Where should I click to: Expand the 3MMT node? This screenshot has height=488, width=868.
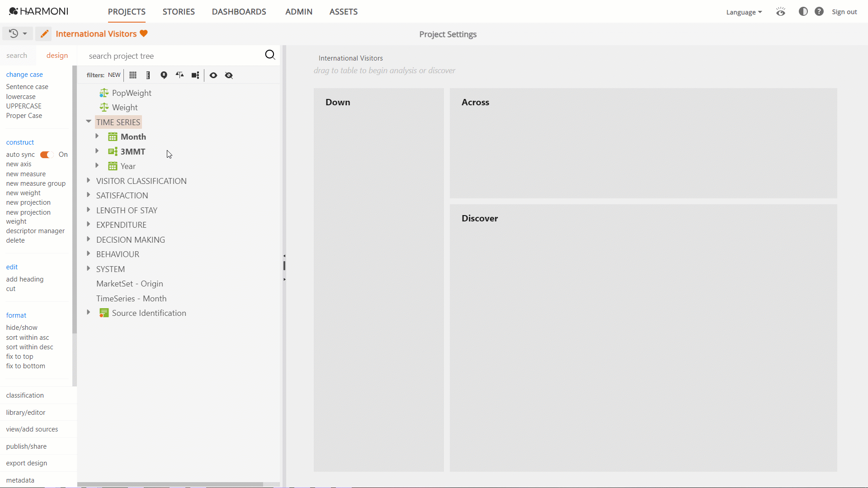pos(97,151)
